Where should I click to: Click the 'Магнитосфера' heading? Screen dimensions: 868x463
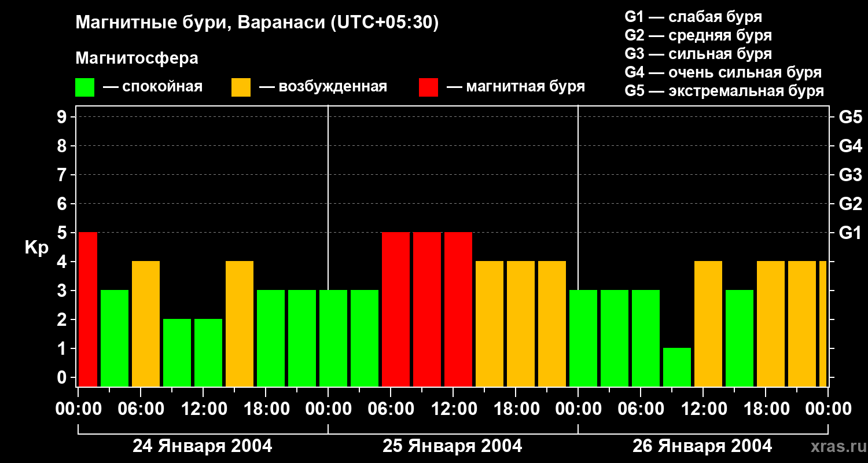click(x=137, y=58)
